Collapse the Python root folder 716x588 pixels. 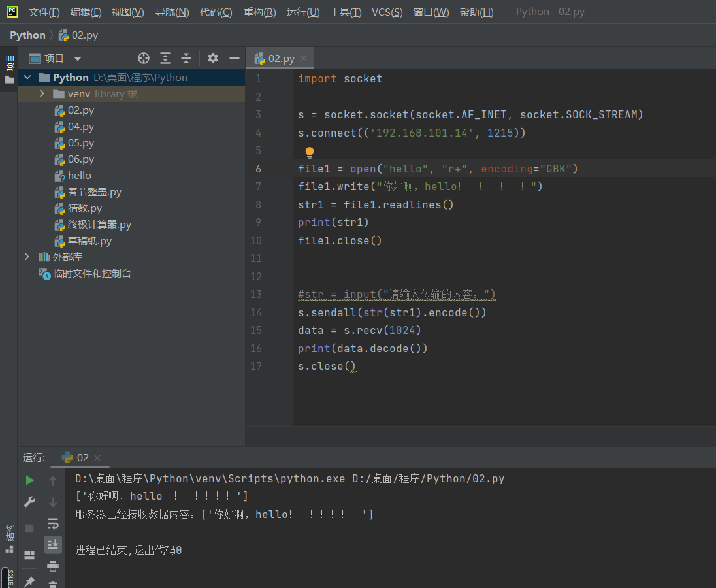[x=27, y=78]
